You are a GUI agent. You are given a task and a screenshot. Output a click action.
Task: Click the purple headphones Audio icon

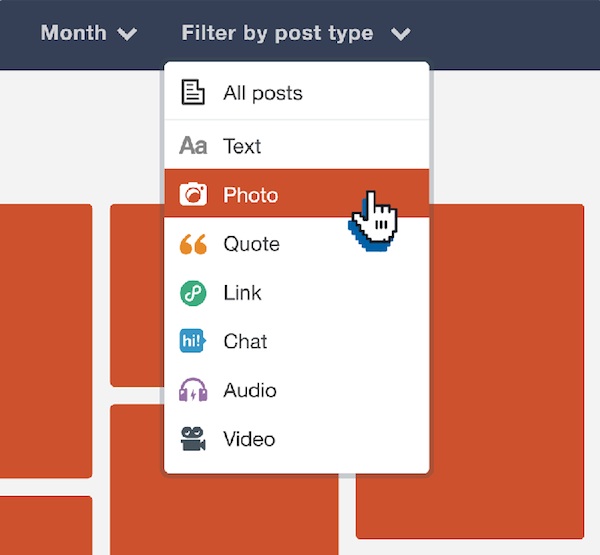pos(193,390)
